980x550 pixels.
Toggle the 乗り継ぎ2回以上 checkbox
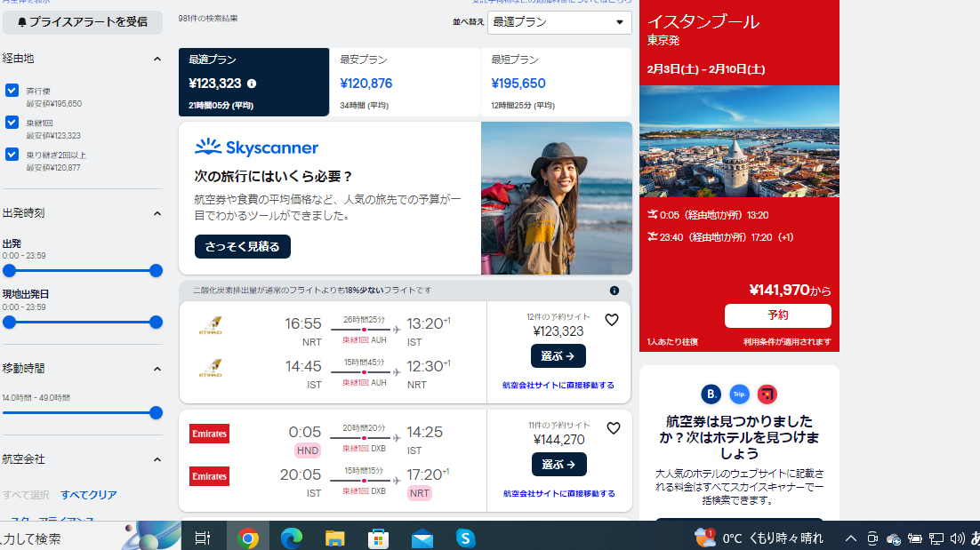coord(12,155)
